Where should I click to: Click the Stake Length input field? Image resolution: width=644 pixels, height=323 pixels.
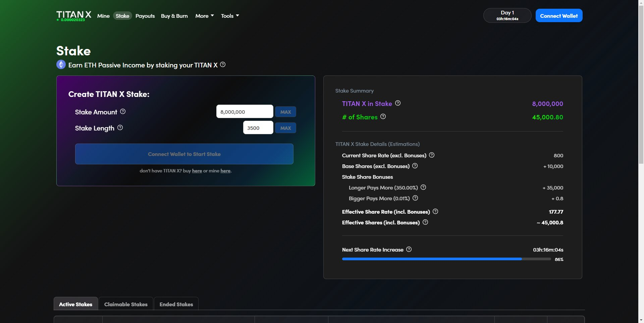258,127
